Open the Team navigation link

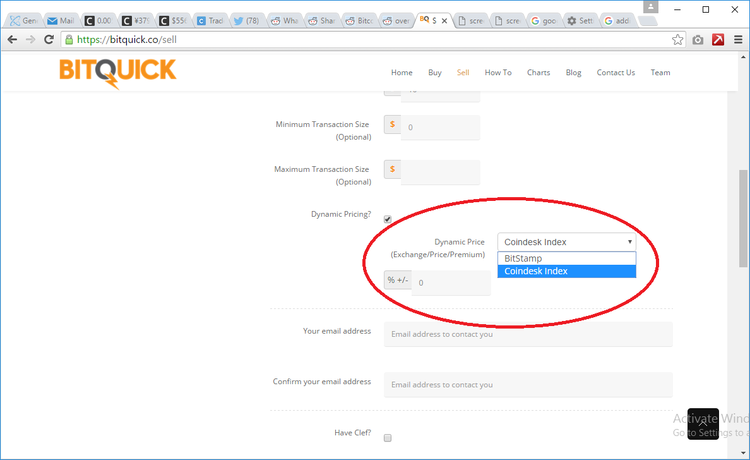(660, 73)
